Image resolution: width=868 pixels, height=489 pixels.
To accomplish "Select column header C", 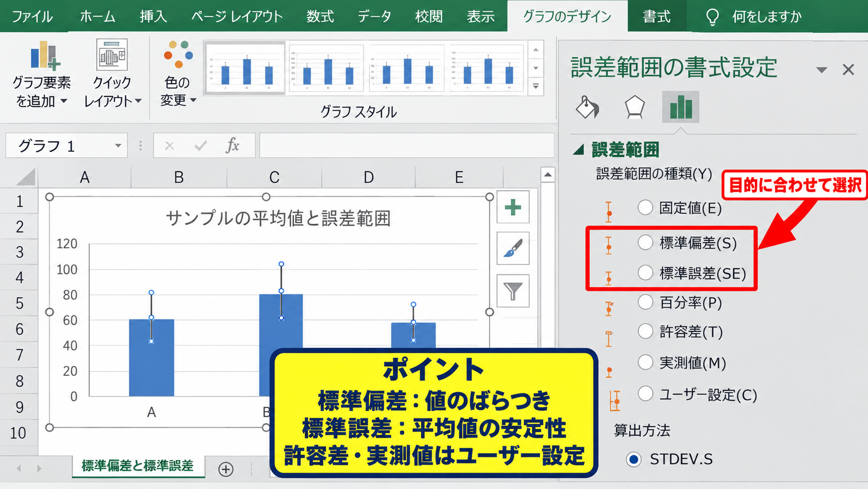I will 274,177.
